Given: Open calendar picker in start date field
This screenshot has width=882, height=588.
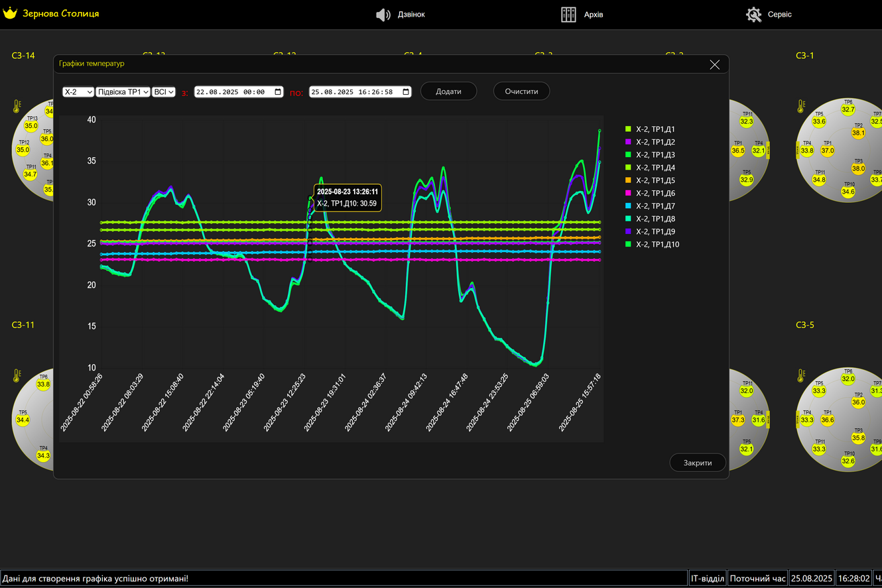Looking at the screenshot, I should (278, 92).
